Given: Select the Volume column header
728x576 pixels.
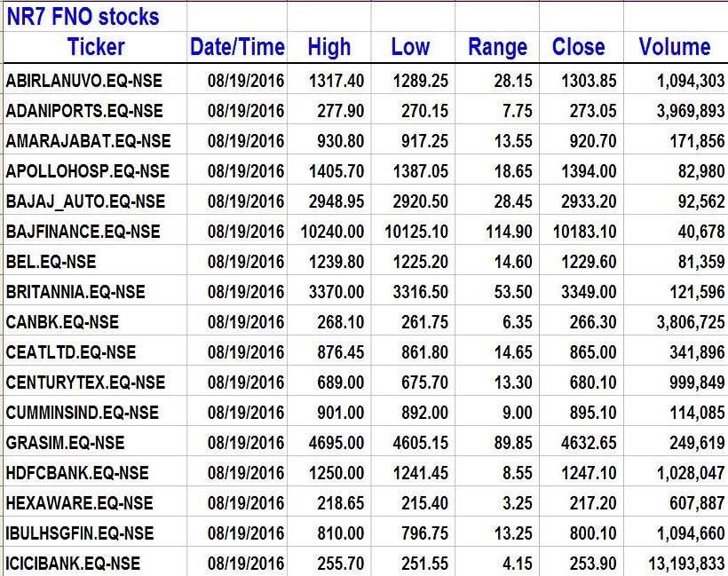Looking at the screenshot, I should click(674, 47).
